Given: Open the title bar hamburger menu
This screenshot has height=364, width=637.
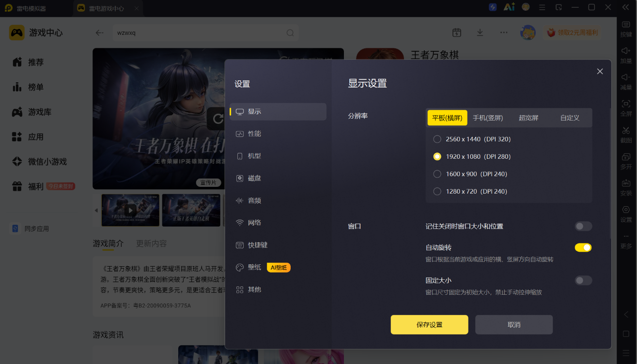Looking at the screenshot, I should tap(543, 7).
